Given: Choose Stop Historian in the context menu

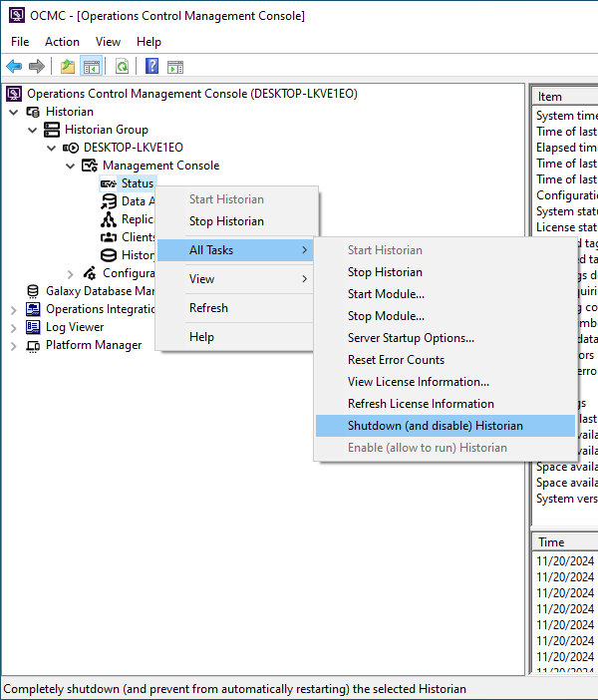Looking at the screenshot, I should (x=235, y=221).
